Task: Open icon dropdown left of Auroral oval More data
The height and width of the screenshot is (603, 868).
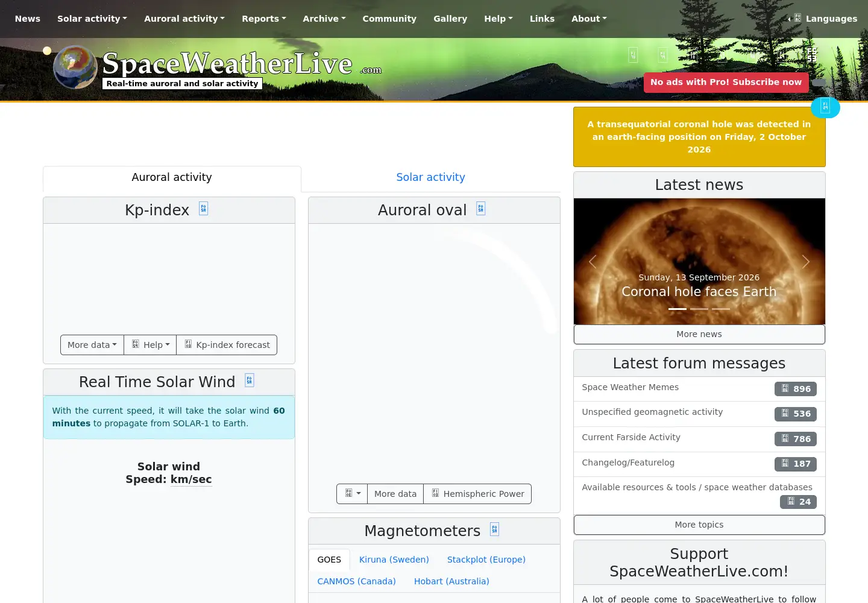Action: pyautogui.click(x=352, y=494)
